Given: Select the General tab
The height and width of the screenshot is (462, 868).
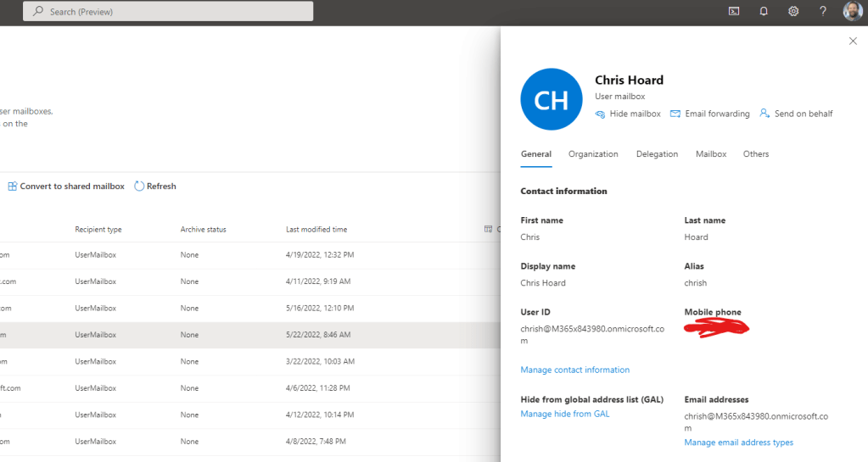Looking at the screenshot, I should [536, 154].
